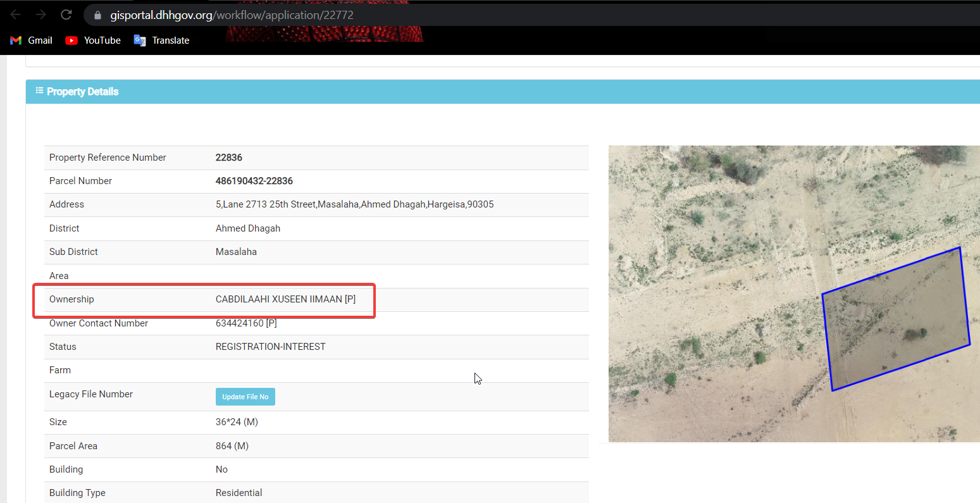
Task: Click status value REGISTRATION-INTEREST
Action: [271, 347]
